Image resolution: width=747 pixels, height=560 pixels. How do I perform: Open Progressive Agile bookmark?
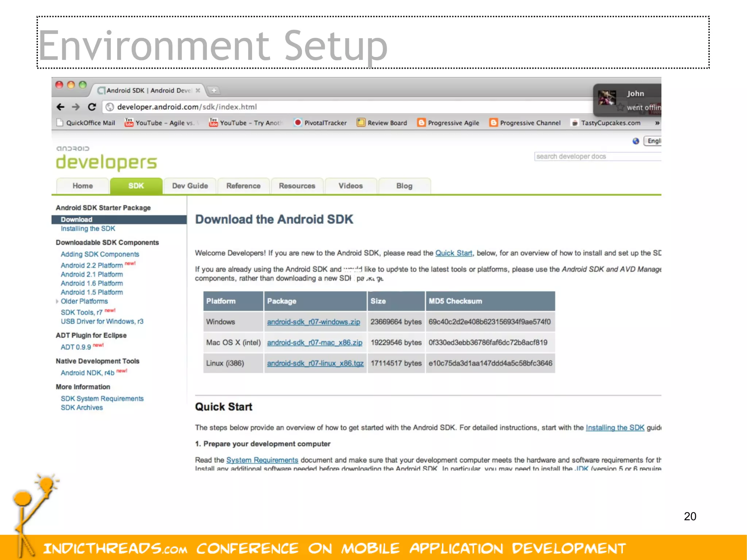pos(448,123)
